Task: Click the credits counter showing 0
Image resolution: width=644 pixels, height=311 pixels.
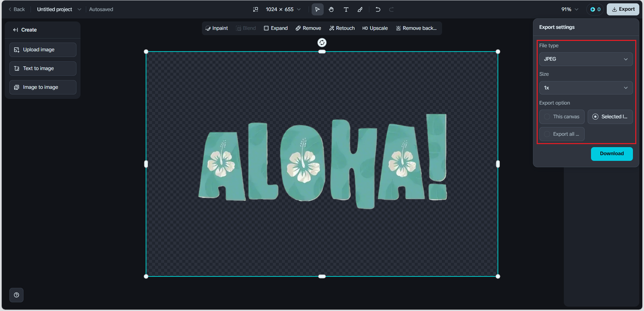Action: click(x=595, y=9)
